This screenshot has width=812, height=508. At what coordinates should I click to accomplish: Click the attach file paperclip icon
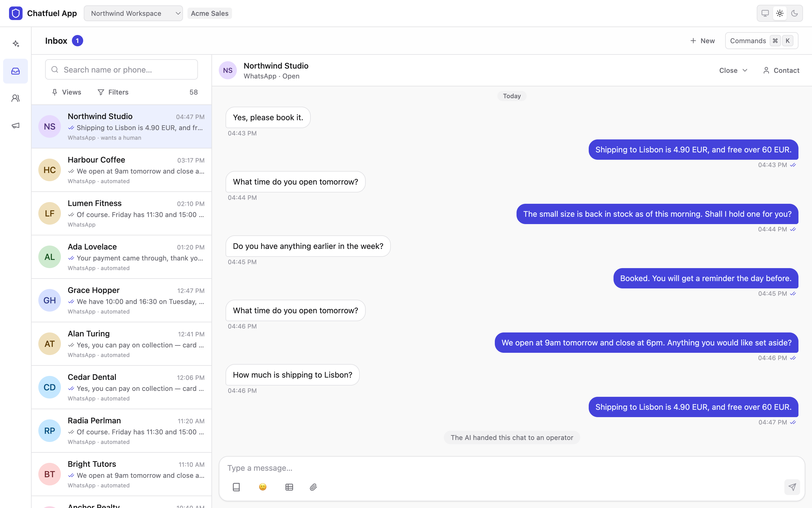point(314,487)
